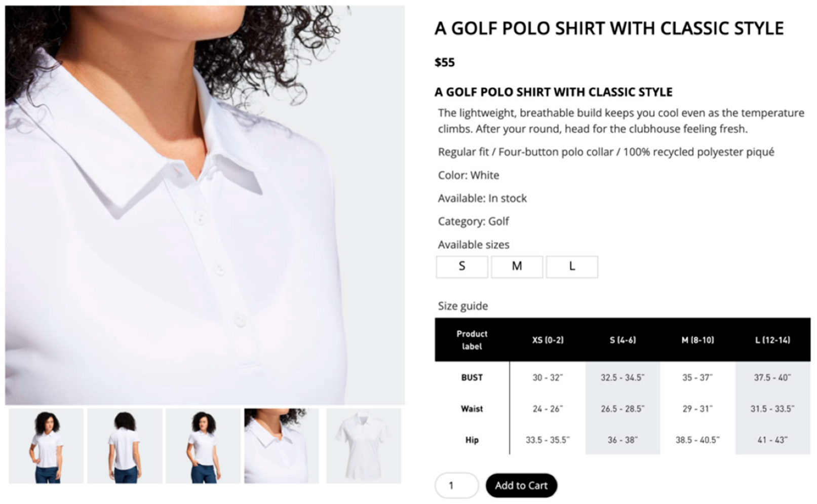Click the large product title heading

(x=609, y=28)
